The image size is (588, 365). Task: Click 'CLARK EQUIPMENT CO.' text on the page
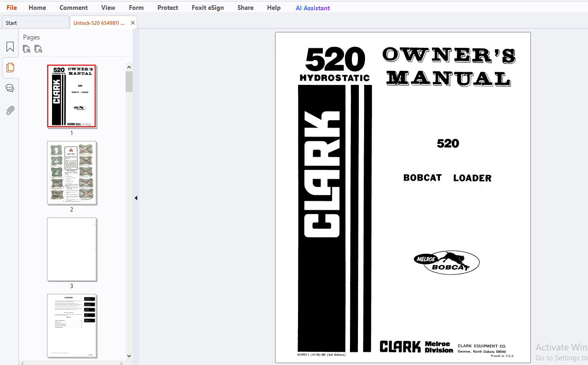tap(482, 346)
